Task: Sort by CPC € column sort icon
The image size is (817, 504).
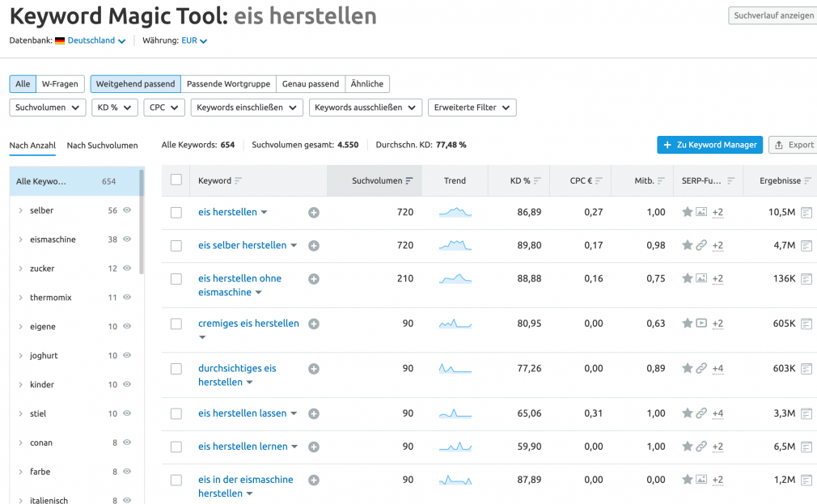Action: pos(599,181)
